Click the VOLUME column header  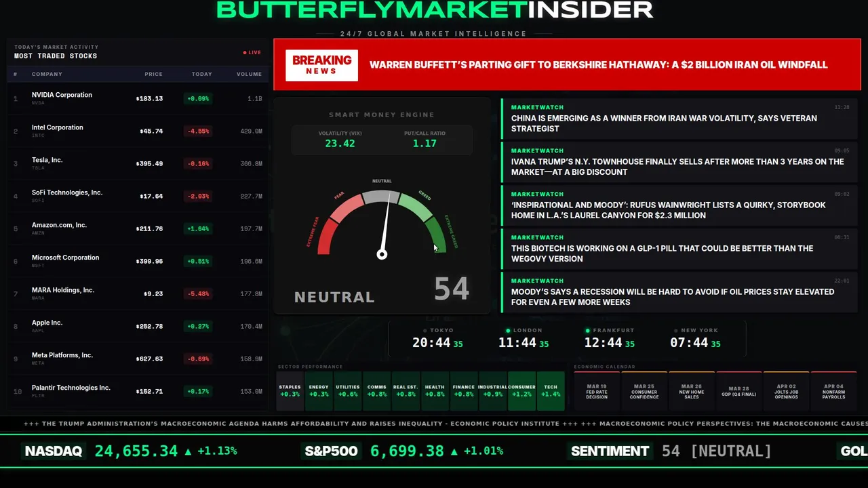click(x=249, y=74)
